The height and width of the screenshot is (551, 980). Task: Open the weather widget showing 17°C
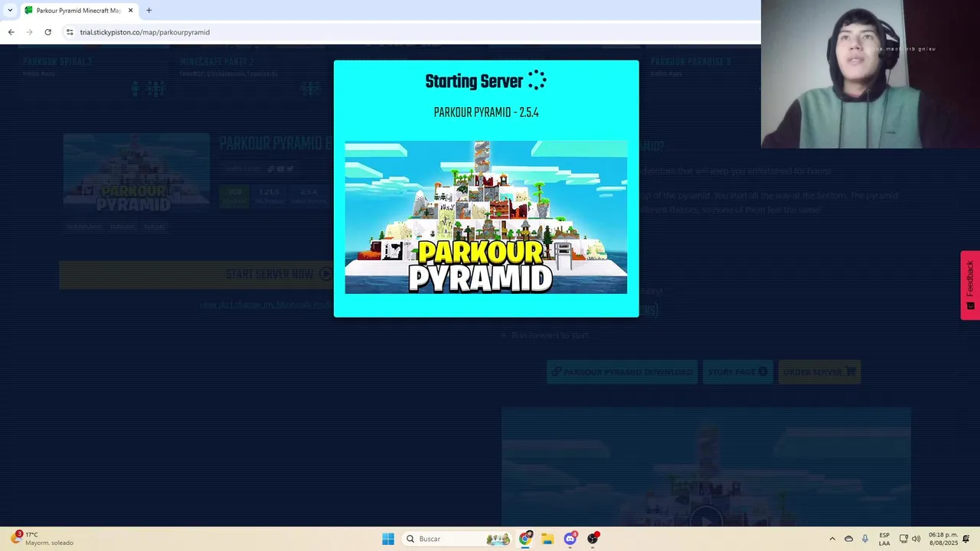pyautogui.click(x=42, y=539)
